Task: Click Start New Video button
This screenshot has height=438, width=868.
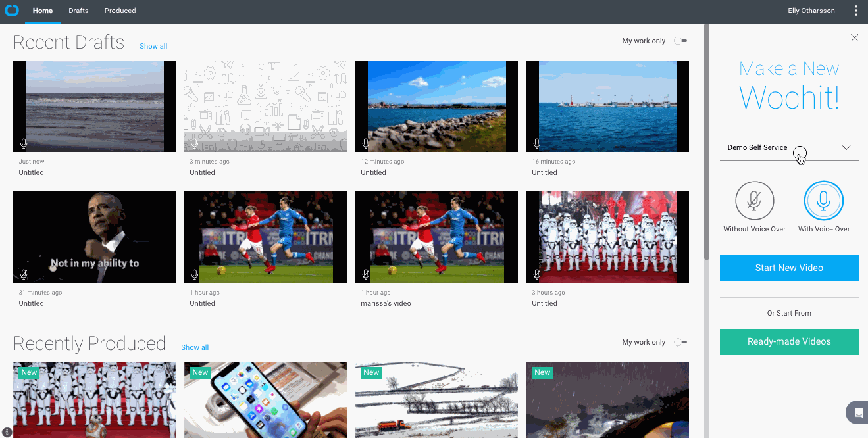Action: click(x=789, y=268)
